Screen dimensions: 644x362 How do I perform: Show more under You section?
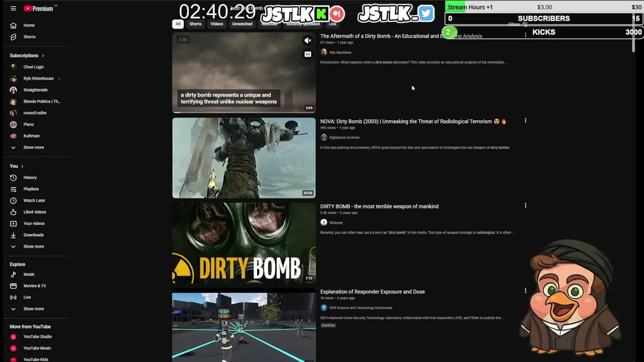pyautogui.click(x=33, y=246)
